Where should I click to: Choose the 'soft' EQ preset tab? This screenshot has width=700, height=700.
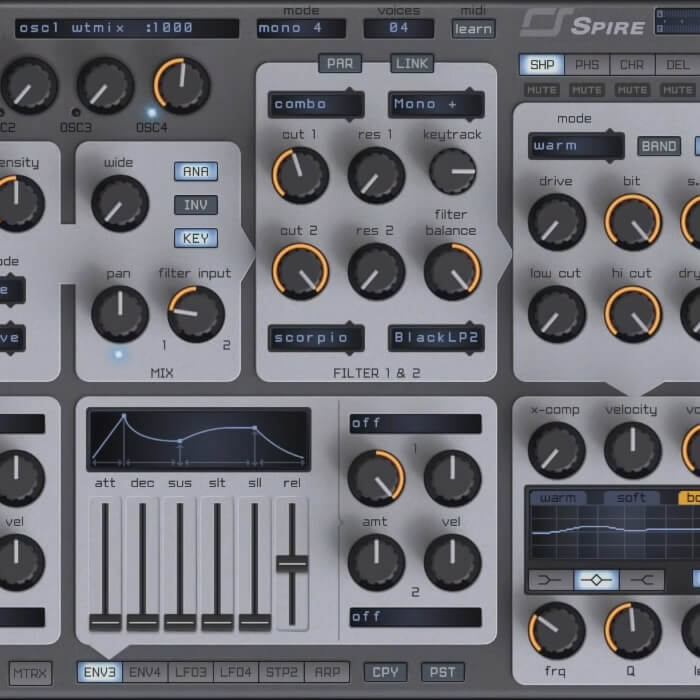[x=631, y=498]
